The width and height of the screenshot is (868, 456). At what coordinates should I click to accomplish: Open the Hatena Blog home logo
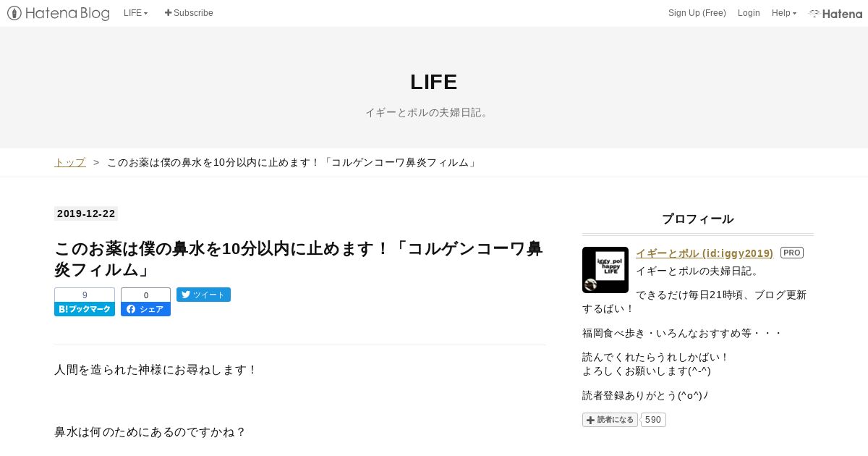tap(59, 13)
